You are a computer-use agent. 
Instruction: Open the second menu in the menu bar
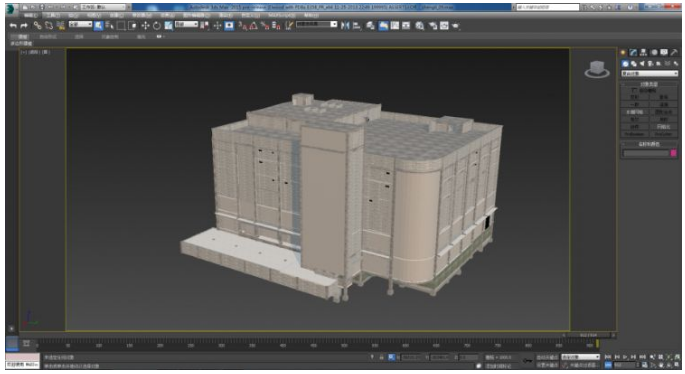click(52, 15)
